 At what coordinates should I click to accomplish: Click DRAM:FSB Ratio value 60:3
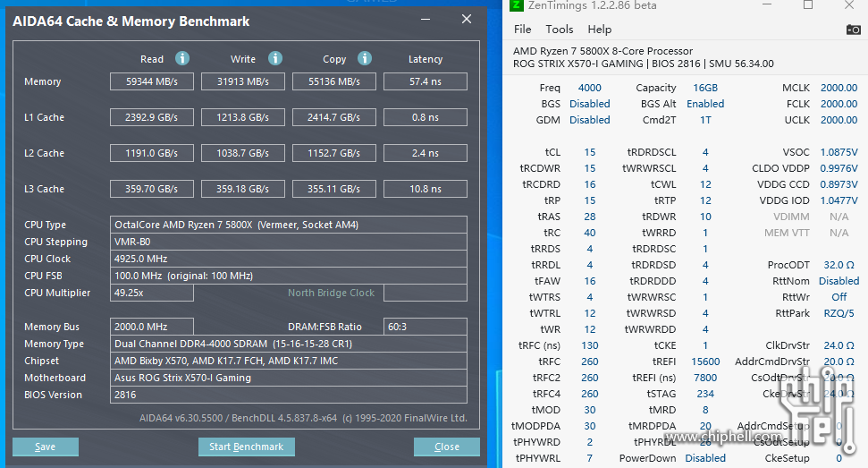pyautogui.click(x=426, y=327)
